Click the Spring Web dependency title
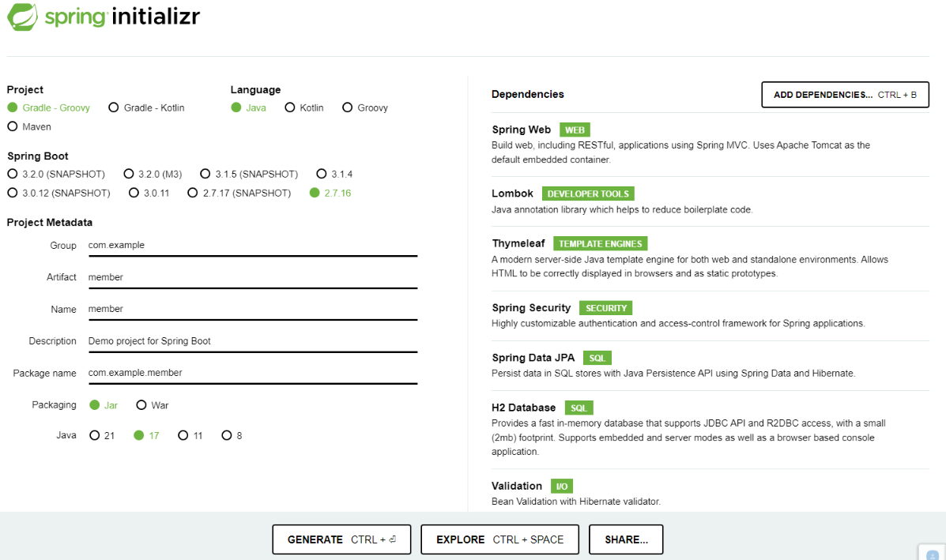 pos(522,130)
